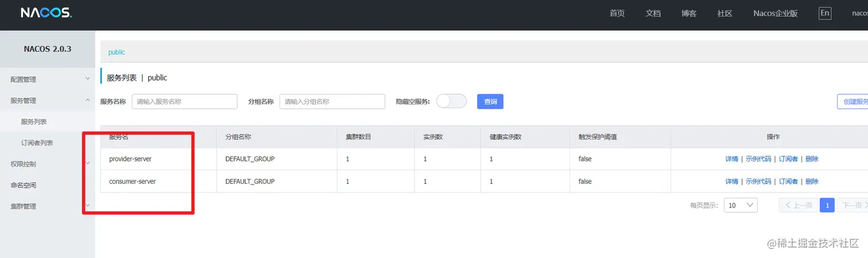Toggle the 隐藏空服务 switch
This screenshot has height=258, width=868.
(451, 101)
